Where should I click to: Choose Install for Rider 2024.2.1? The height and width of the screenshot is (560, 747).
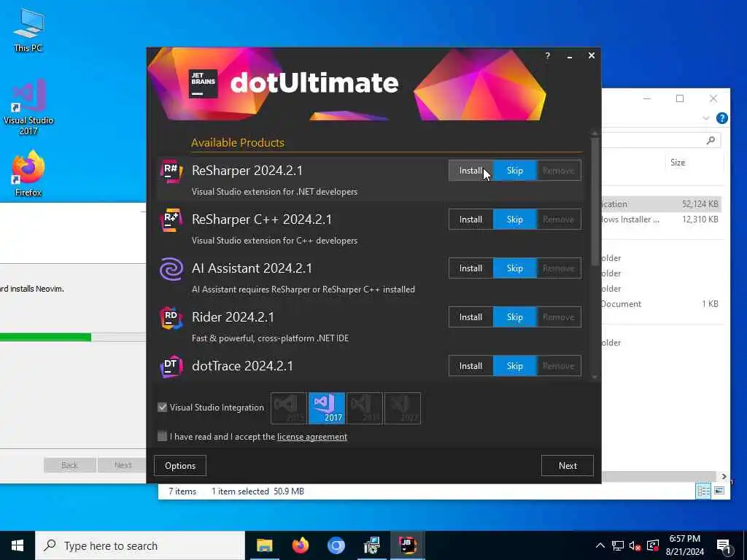click(x=471, y=317)
